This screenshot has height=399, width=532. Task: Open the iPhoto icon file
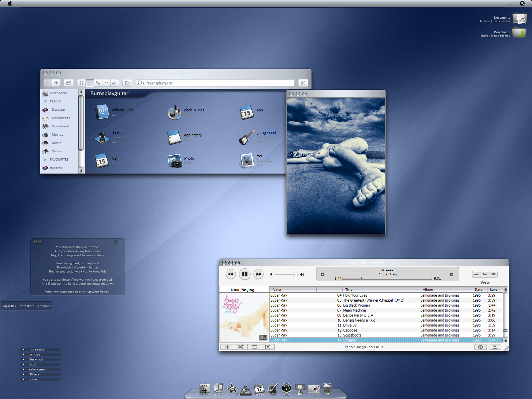pyautogui.click(x=175, y=160)
